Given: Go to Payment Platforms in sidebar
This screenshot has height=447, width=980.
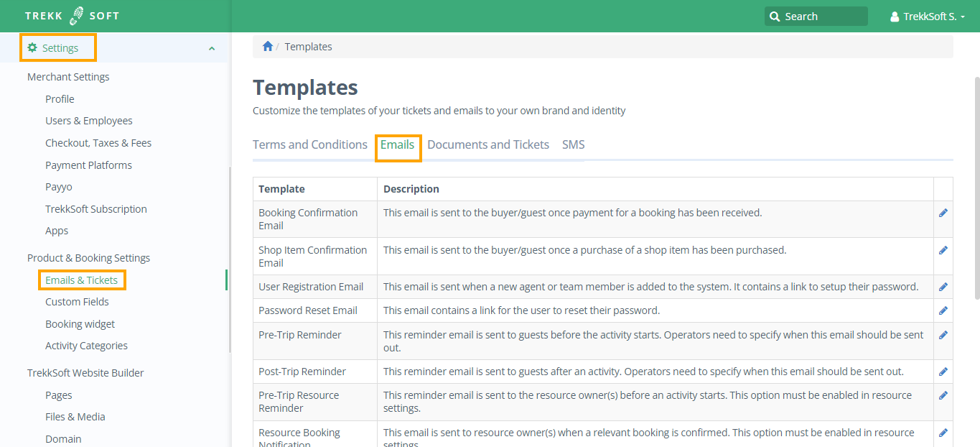Looking at the screenshot, I should point(88,165).
